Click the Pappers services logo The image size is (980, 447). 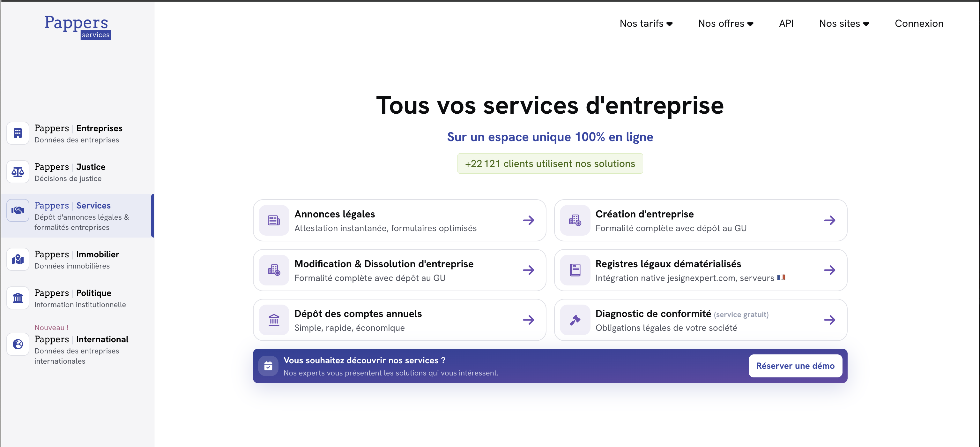[78, 27]
